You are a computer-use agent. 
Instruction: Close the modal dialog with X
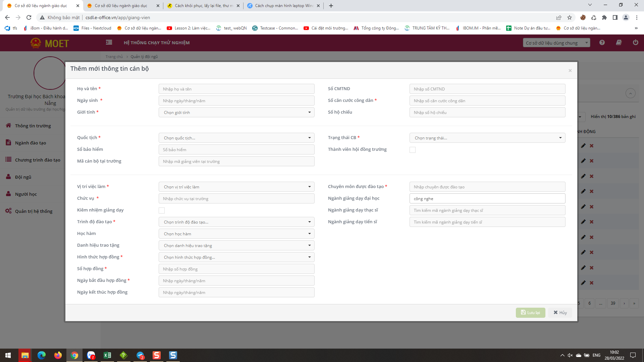click(570, 70)
